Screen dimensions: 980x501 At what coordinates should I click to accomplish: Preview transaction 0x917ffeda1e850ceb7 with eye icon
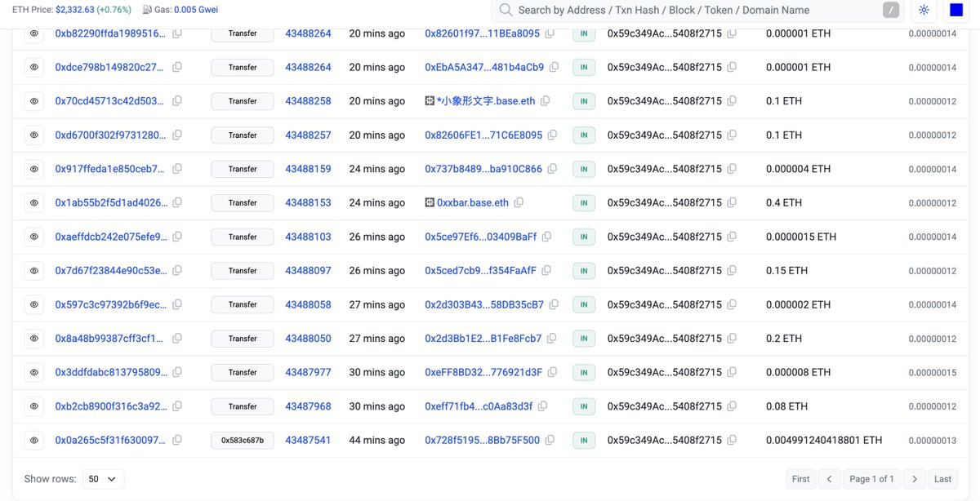(x=33, y=169)
